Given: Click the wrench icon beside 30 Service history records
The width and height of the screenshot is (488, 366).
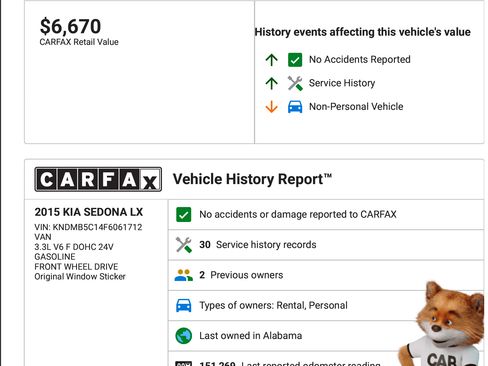Looking at the screenshot, I should pos(183,245).
